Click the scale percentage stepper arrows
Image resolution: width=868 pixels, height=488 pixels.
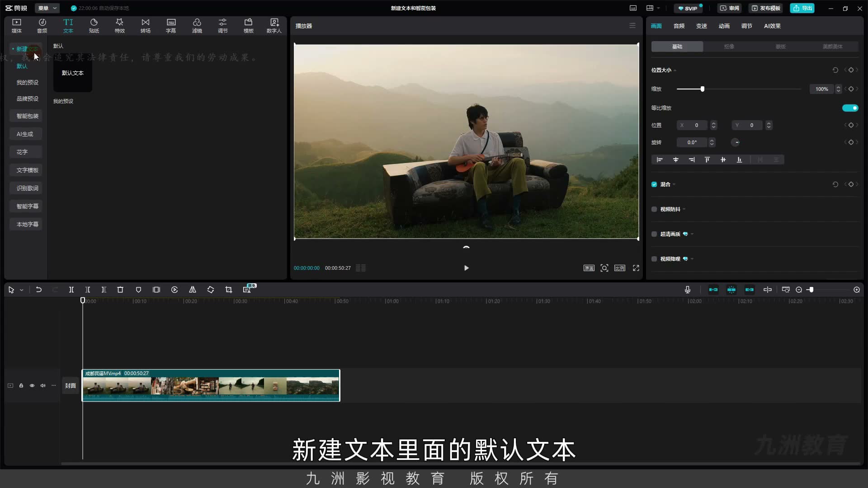coord(838,89)
